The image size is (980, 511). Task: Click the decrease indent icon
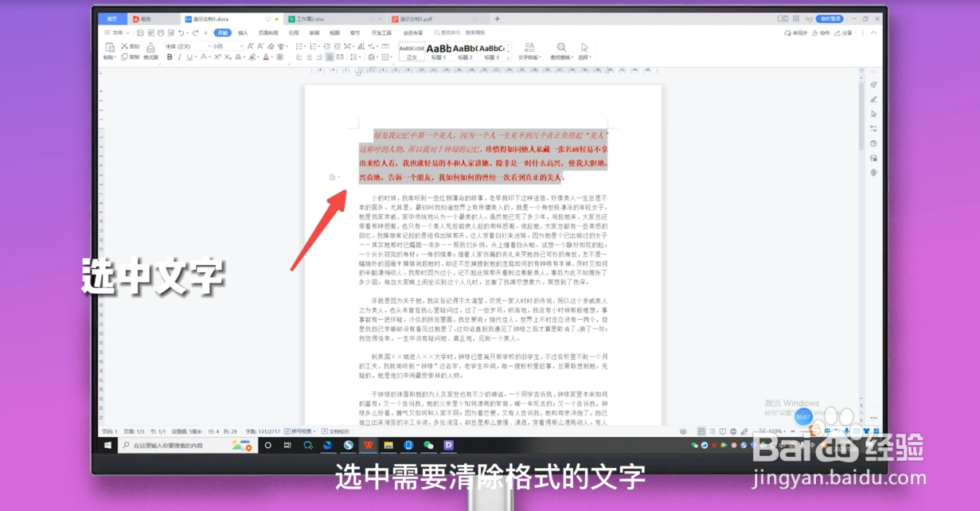pos(326,46)
